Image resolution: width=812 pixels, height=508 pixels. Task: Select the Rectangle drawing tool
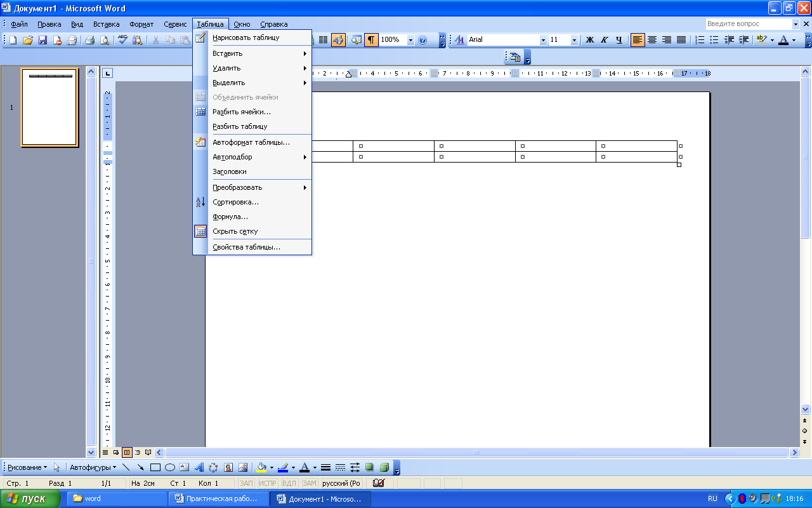point(155,467)
